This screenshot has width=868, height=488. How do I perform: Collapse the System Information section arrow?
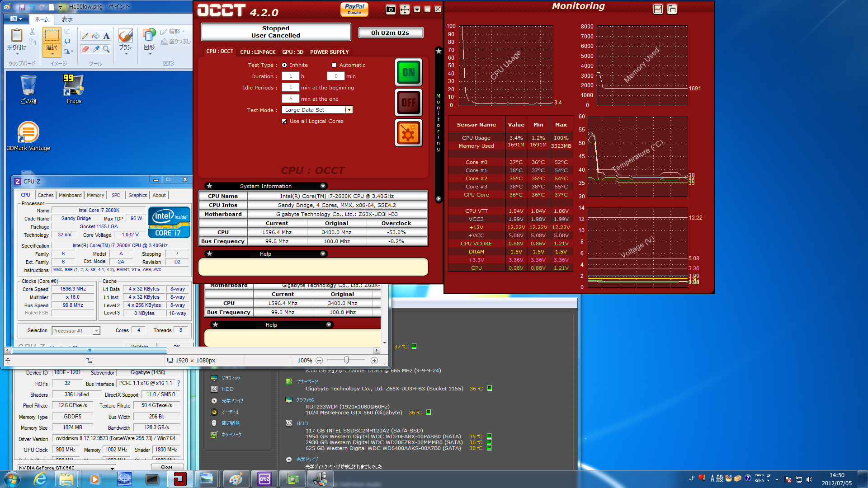pyautogui.click(x=323, y=186)
